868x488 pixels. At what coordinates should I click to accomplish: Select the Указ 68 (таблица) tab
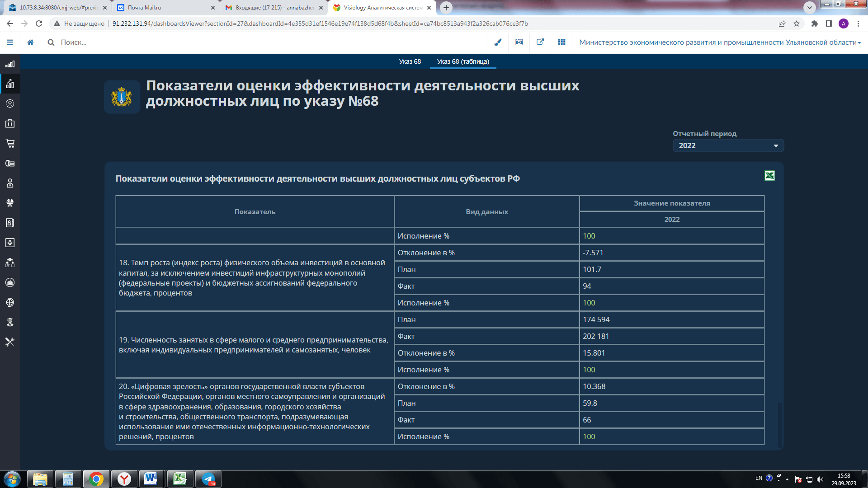[x=463, y=61]
